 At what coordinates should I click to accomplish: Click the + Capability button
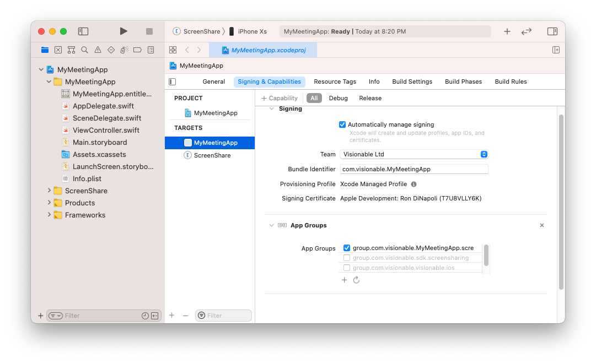[280, 98]
